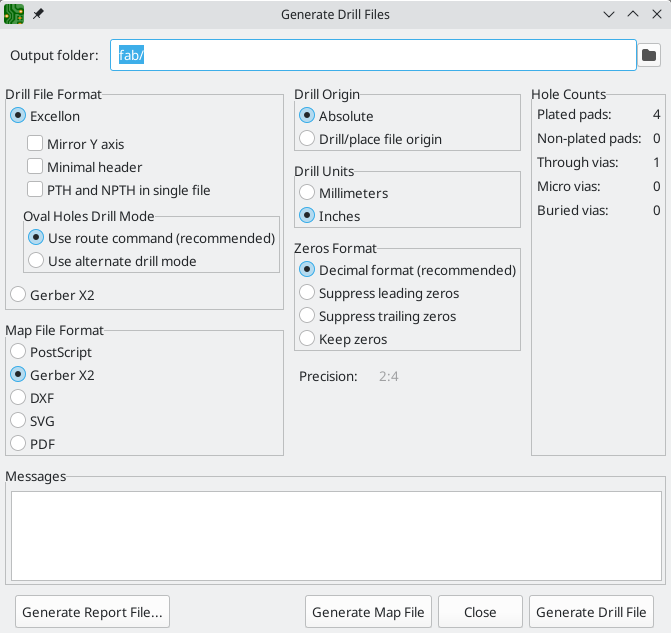
Task: Select PostScript map file format
Action: tap(51, 352)
